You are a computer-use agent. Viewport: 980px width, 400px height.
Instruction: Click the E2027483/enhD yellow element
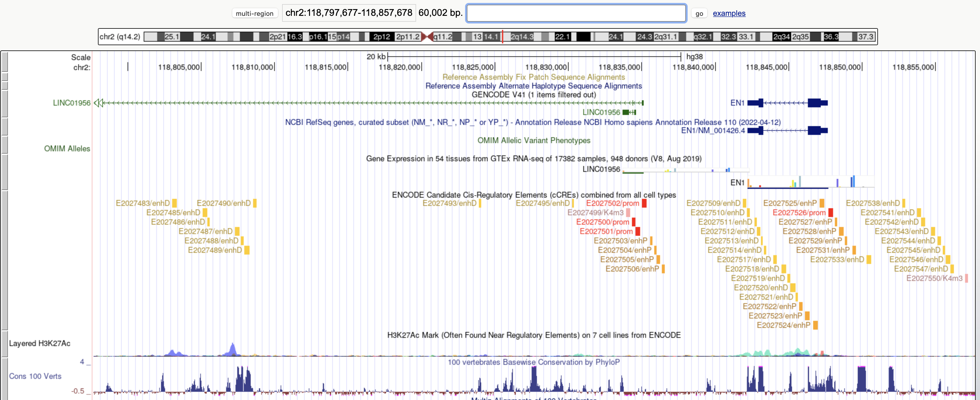(x=174, y=203)
